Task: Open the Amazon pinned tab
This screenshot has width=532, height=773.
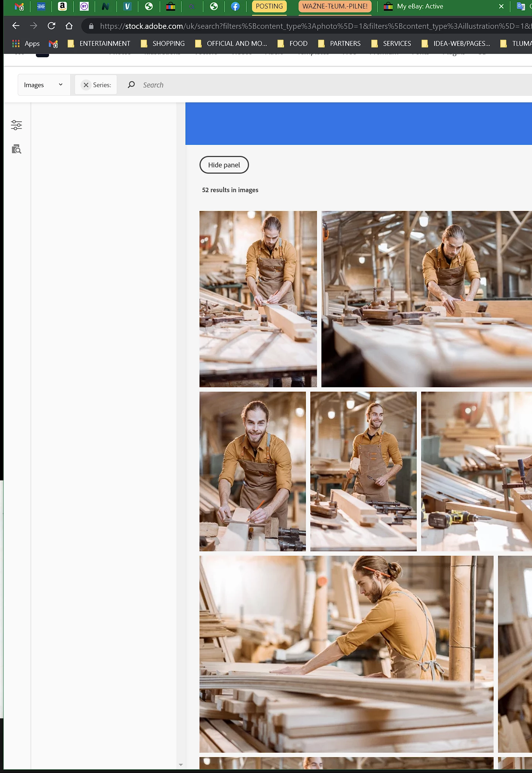Action: point(62,6)
